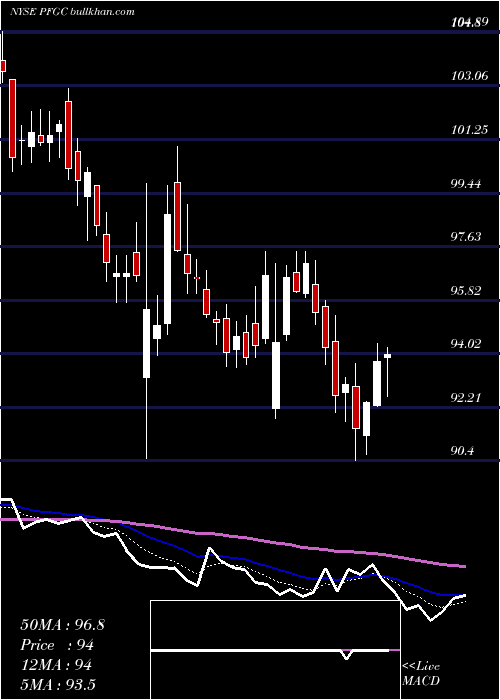This screenshot has height=700, width=500.
Task: Click the 97.63 price axis label
Action: point(467,237)
